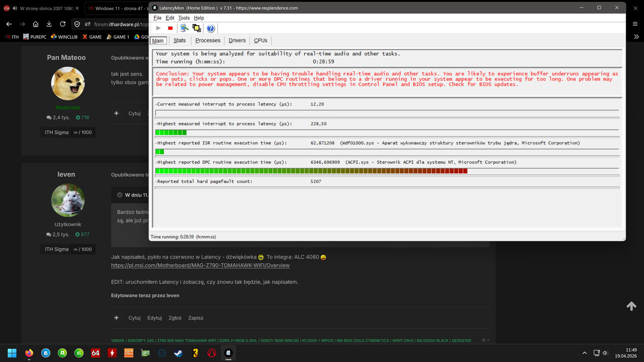Open the volume tray icon
The image size is (644, 362).
(605, 353)
